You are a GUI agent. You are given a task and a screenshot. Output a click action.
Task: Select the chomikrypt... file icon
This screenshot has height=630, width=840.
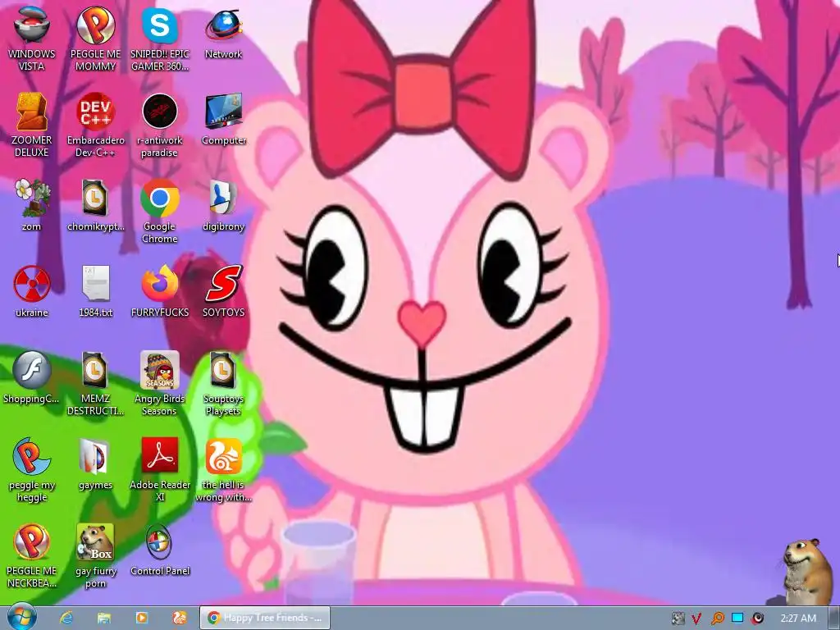pyautogui.click(x=95, y=204)
